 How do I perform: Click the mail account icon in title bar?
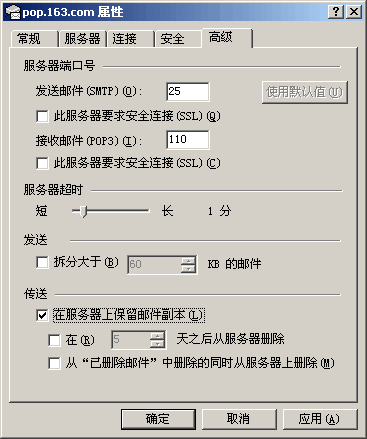[13, 12]
